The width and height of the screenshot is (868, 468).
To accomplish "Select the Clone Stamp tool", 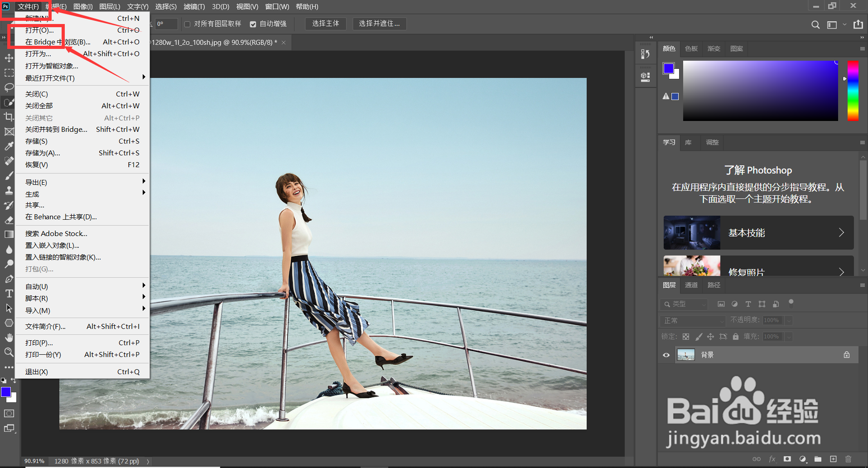I will pyautogui.click(x=9, y=191).
